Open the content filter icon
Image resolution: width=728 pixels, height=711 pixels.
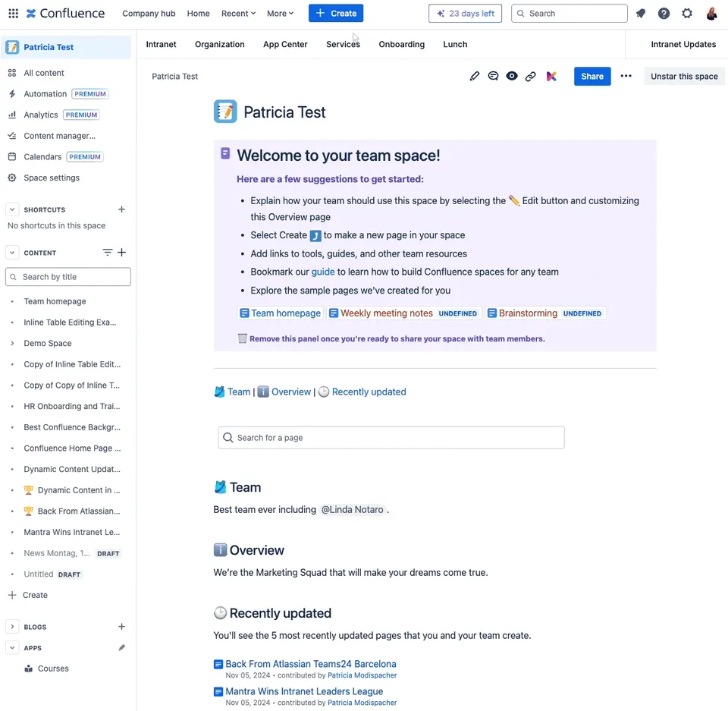(x=107, y=253)
